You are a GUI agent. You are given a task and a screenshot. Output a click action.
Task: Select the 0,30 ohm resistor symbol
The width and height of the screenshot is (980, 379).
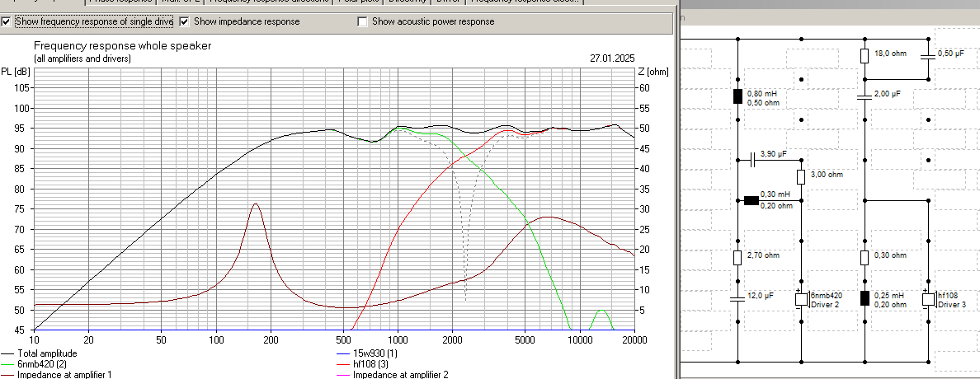click(865, 257)
